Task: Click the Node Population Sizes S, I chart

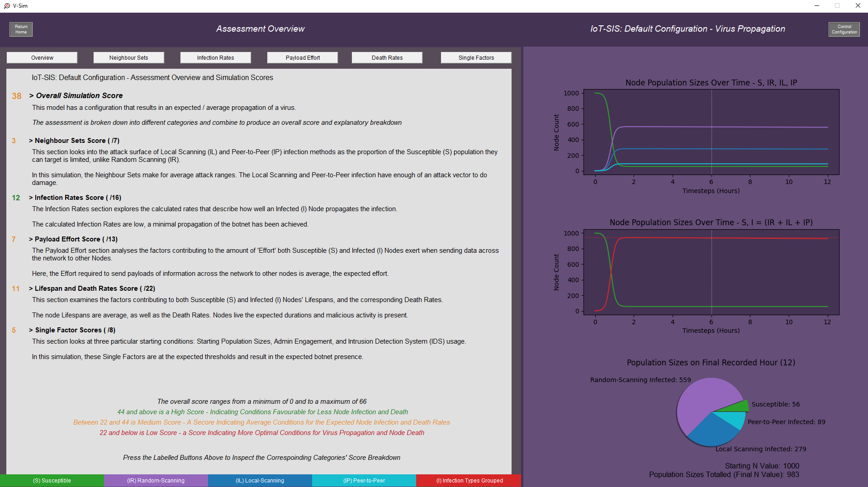Action: [x=710, y=271]
